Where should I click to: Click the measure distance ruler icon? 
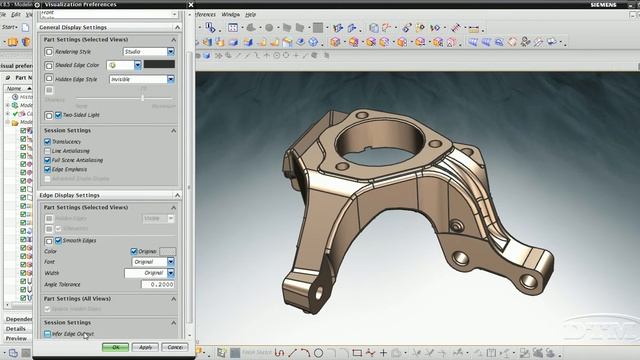click(473, 29)
